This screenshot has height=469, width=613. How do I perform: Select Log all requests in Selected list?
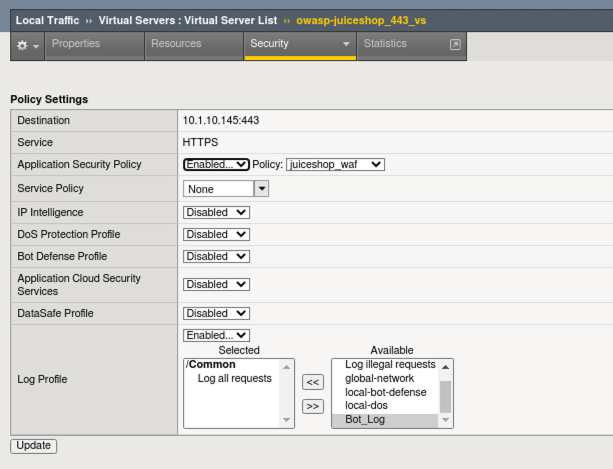(x=234, y=378)
